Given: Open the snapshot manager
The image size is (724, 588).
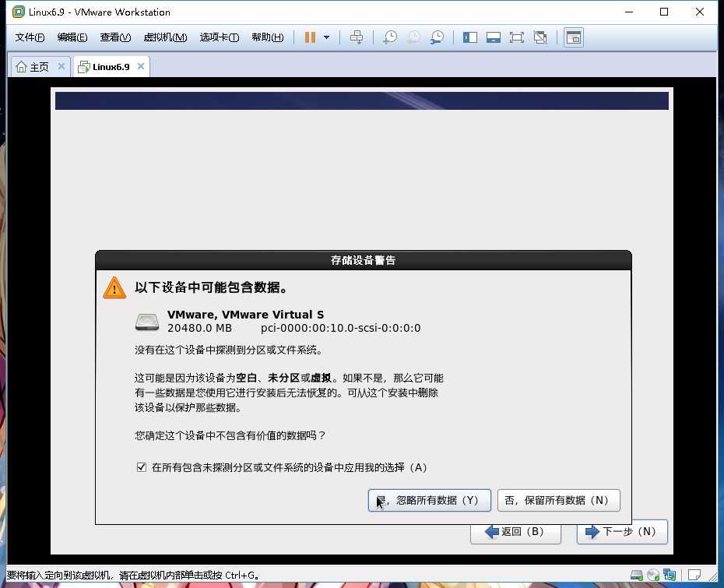Looking at the screenshot, I should point(437,37).
